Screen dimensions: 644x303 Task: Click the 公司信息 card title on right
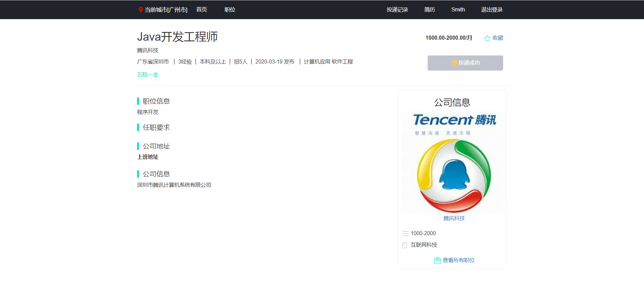(452, 102)
